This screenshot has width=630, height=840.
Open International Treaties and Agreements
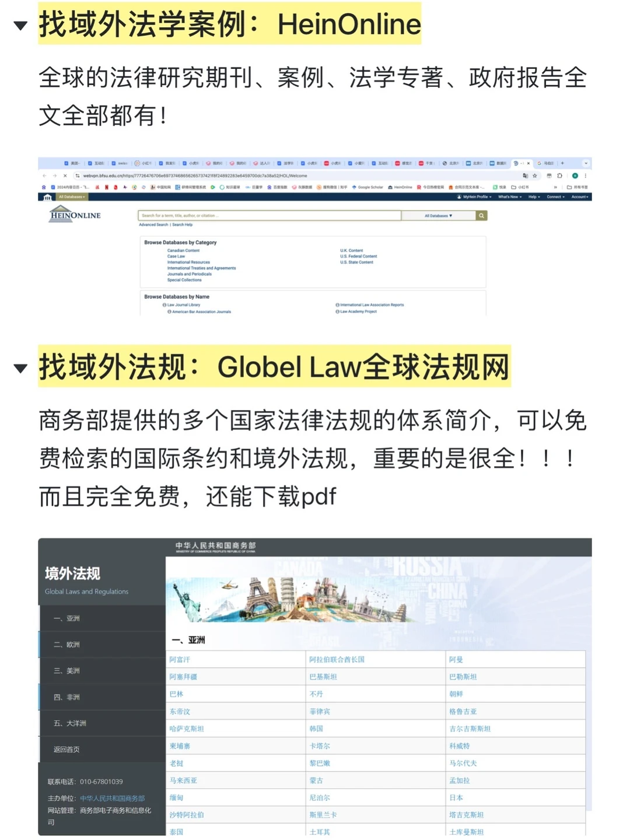click(x=201, y=268)
